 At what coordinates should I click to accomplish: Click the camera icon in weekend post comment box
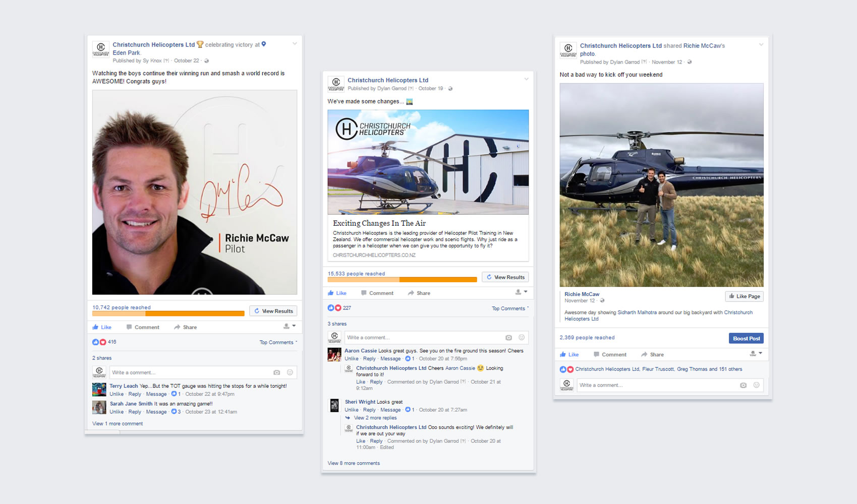[x=743, y=385]
